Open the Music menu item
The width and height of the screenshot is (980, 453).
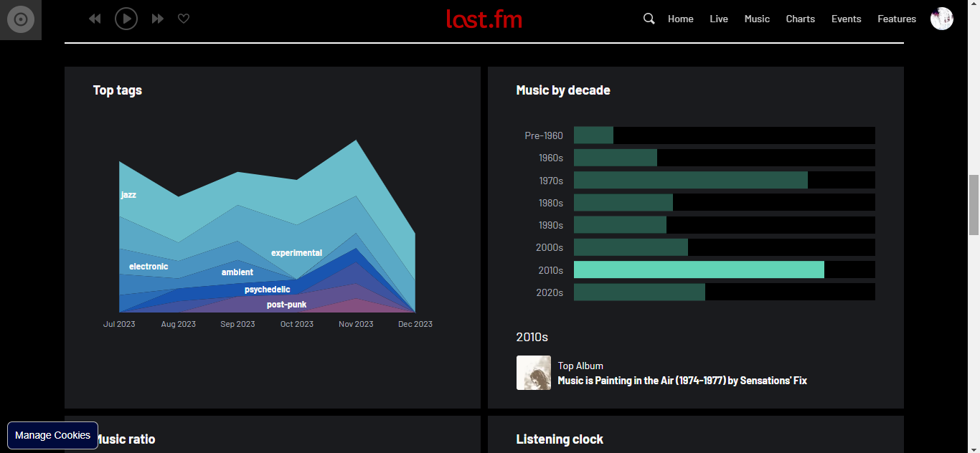(x=757, y=19)
